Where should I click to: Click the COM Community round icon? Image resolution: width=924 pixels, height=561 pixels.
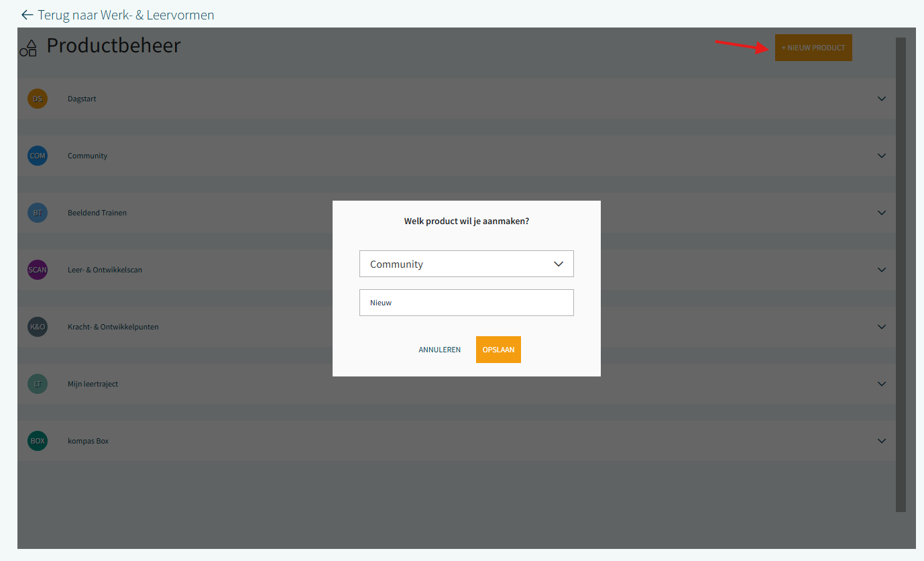click(38, 156)
